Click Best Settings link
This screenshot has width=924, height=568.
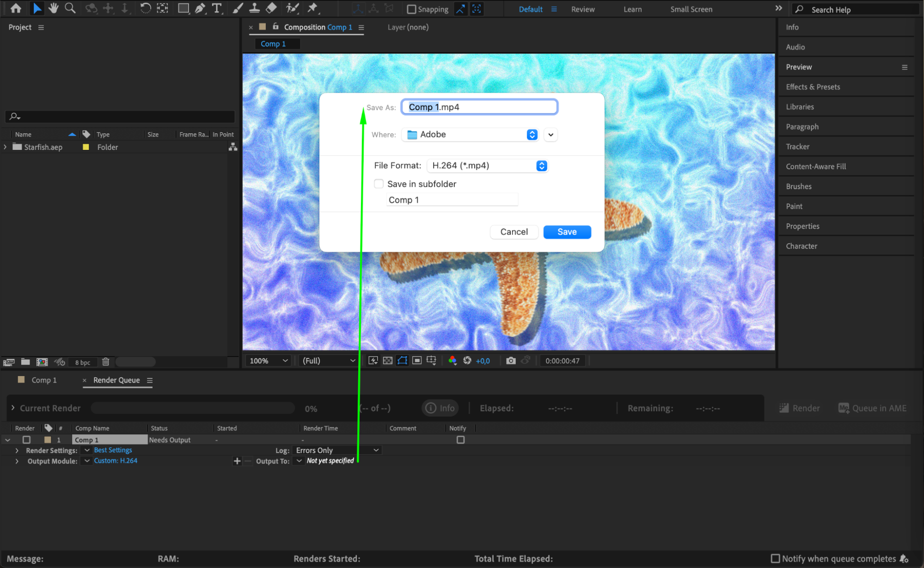(x=113, y=450)
